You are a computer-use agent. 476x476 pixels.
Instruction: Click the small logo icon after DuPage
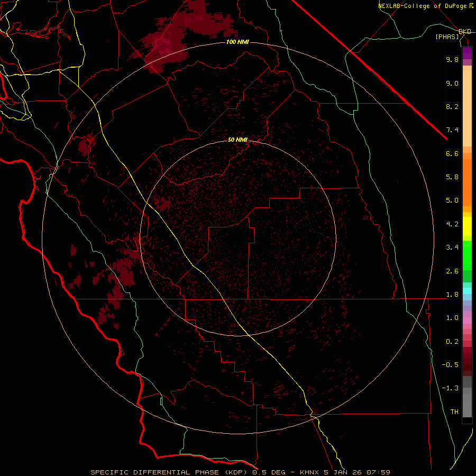pos(471,6)
